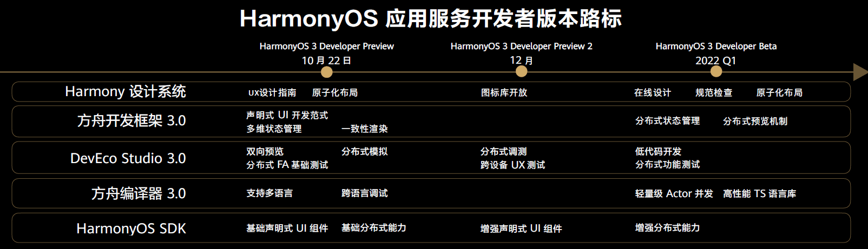Click the 在线设计 item
This screenshot has width=868, height=249.
(652, 93)
